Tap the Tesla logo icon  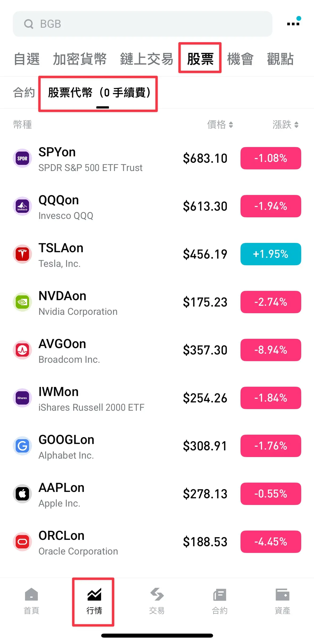(22, 254)
